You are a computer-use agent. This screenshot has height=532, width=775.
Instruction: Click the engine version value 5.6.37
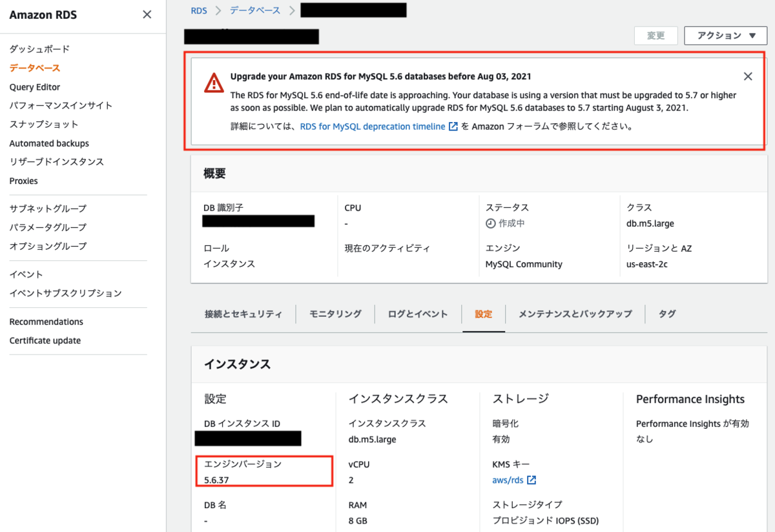pyautogui.click(x=216, y=480)
